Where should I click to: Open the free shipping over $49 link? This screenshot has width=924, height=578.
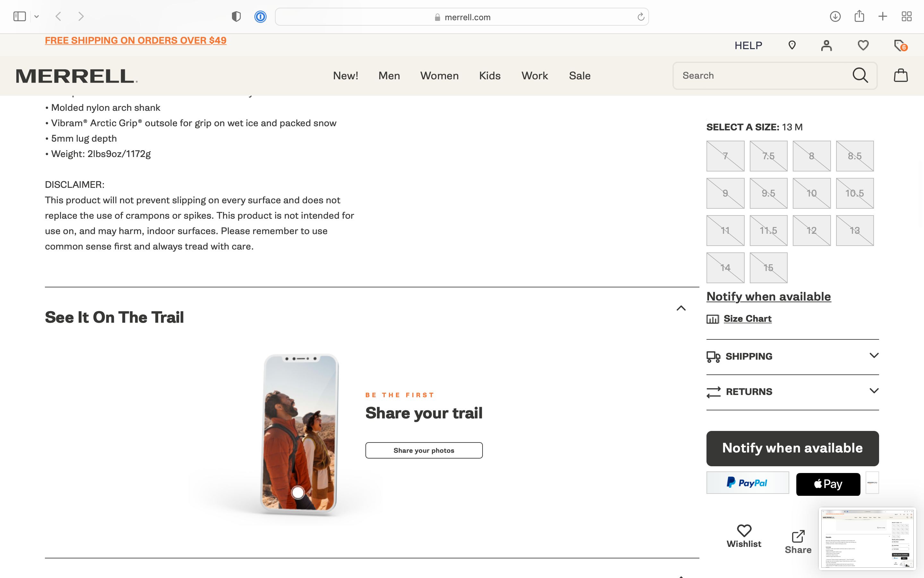(135, 40)
